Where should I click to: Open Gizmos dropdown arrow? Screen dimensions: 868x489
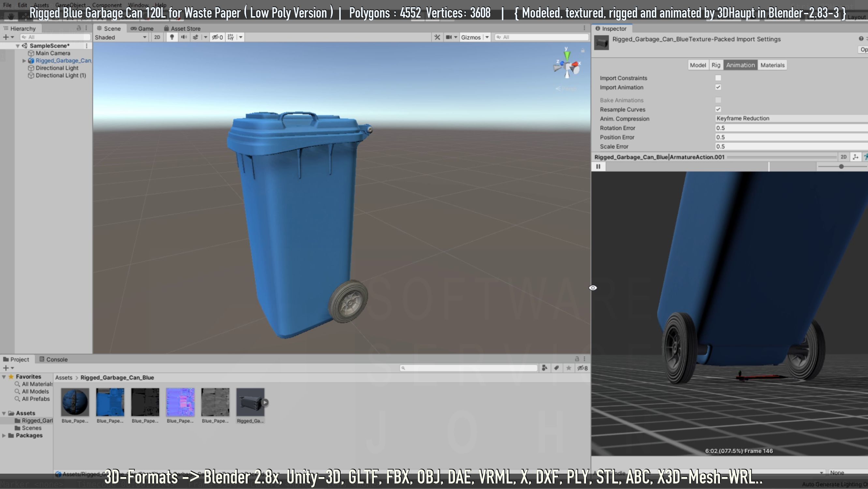pos(487,37)
